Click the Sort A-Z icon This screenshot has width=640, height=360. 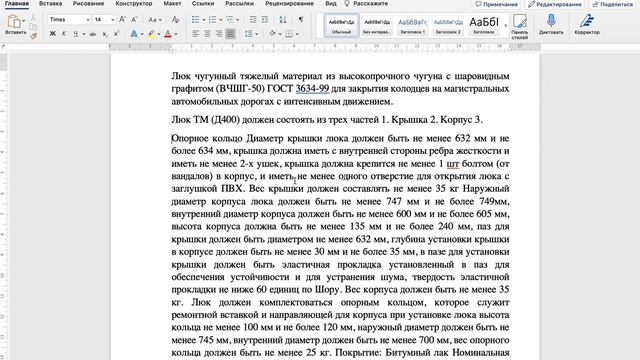(x=282, y=20)
